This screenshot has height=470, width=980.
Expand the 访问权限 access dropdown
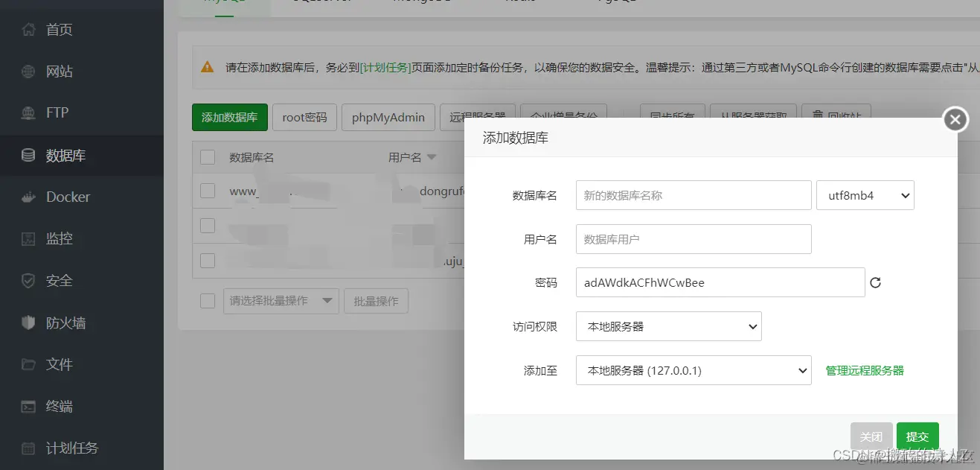coord(667,326)
